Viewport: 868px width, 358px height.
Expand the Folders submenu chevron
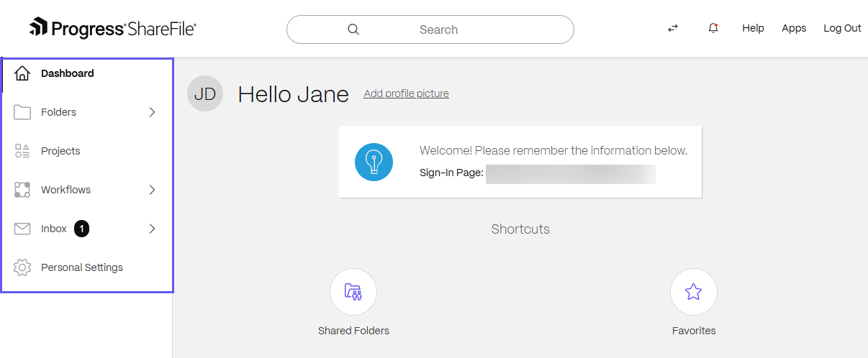click(152, 112)
